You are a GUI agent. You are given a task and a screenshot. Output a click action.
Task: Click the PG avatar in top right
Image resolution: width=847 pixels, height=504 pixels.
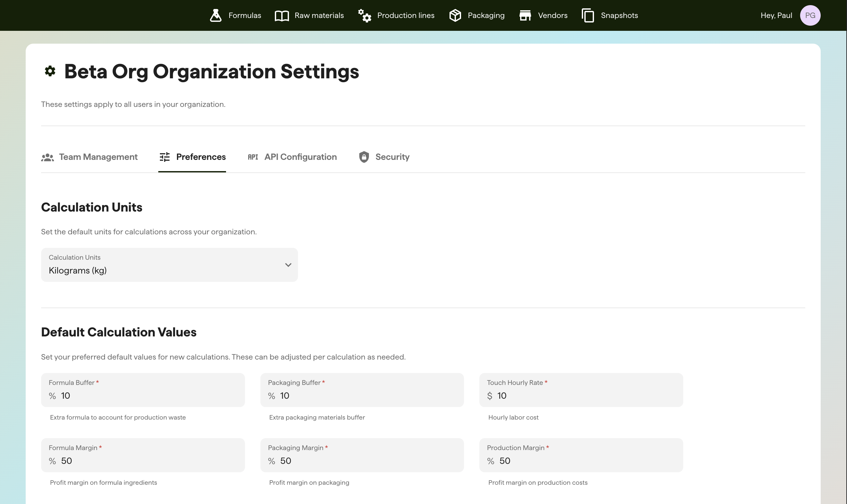coord(811,15)
